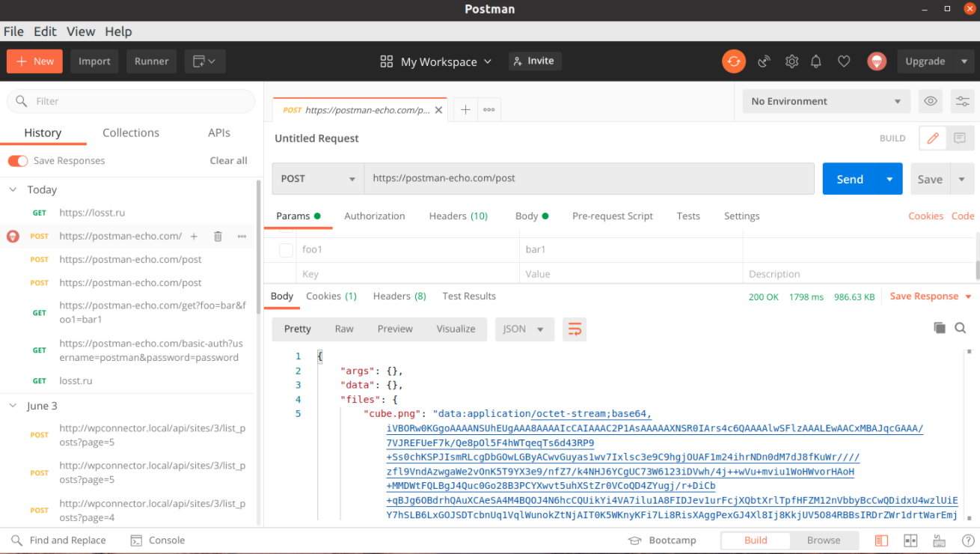Click the orange sync status icon
Screen dimensions: 980x554
734,61
